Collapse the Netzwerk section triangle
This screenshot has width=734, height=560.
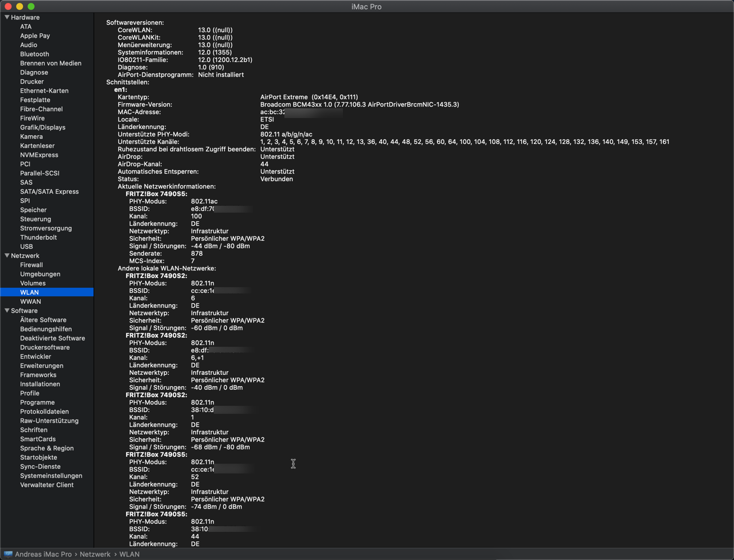[x=7, y=256]
